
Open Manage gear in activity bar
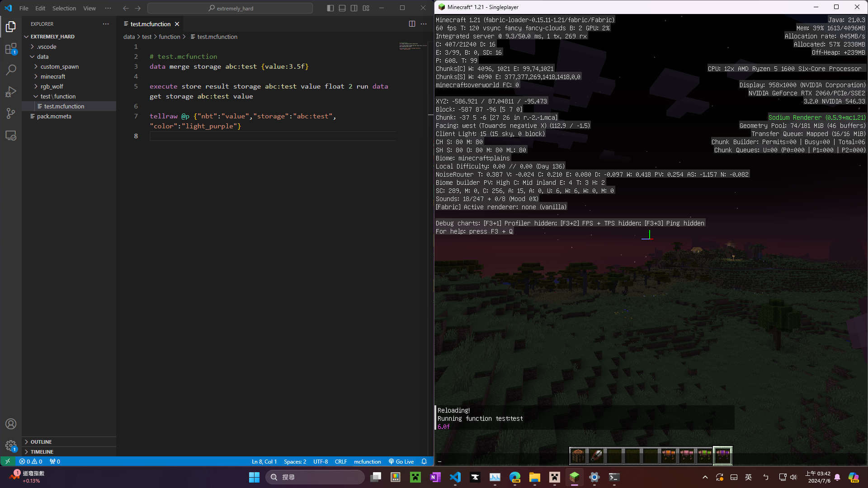[x=11, y=446]
